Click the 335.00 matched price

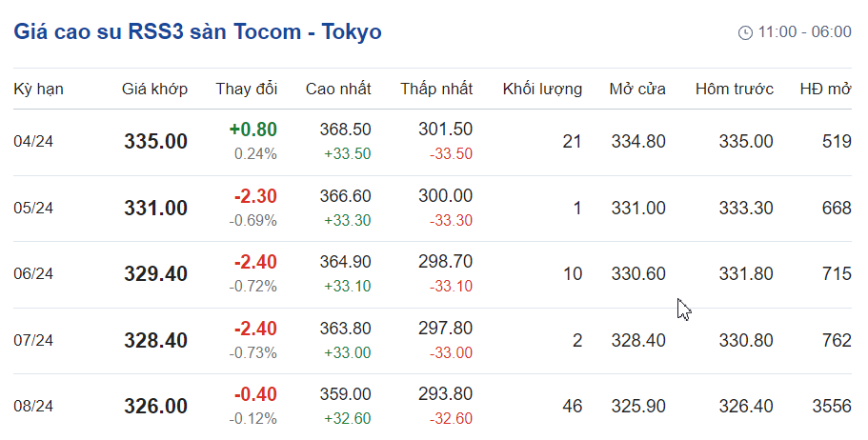(x=155, y=142)
